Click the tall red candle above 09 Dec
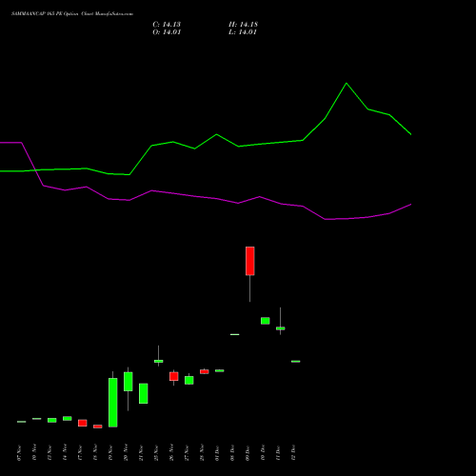 pyautogui.click(x=250, y=261)
